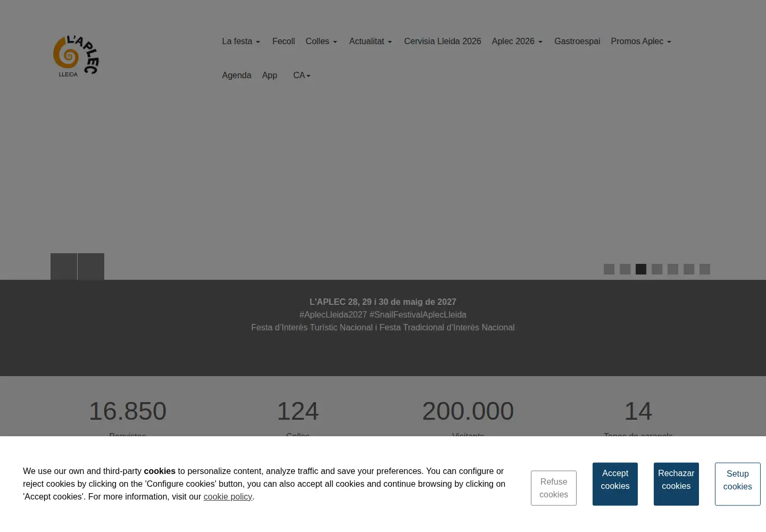
Task: Open Cervisia Lleida 2026 page
Action: click(x=443, y=41)
